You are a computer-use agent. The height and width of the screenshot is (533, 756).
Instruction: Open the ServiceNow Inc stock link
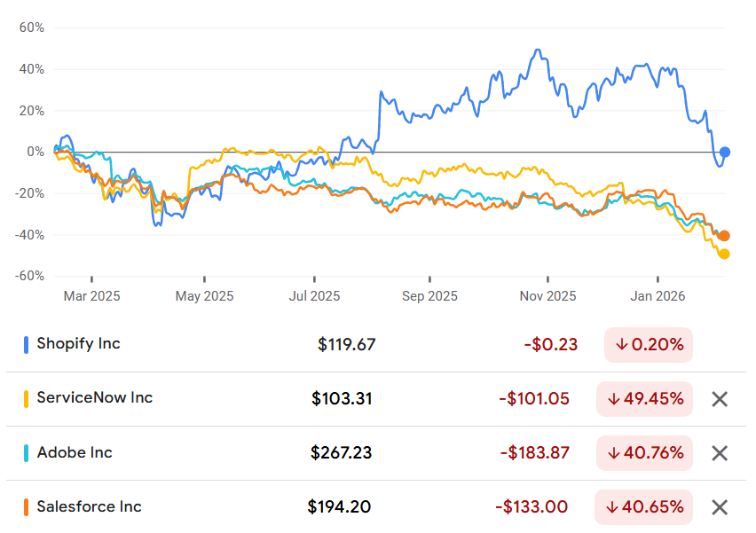click(x=94, y=397)
